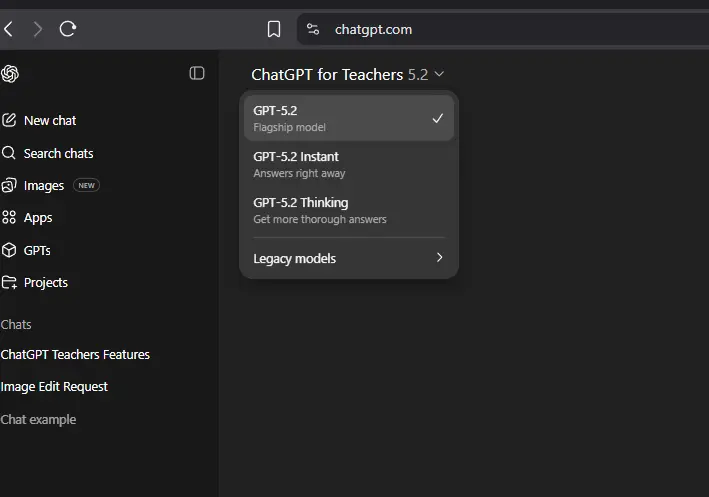Open Search chats

tap(47, 153)
